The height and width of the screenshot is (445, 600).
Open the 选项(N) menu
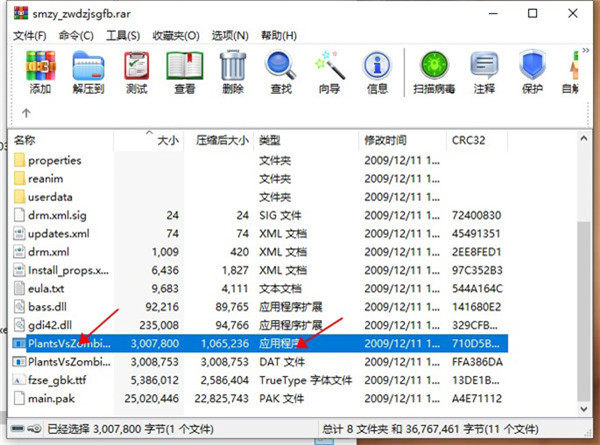pyautogui.click(x=230, y=36)
